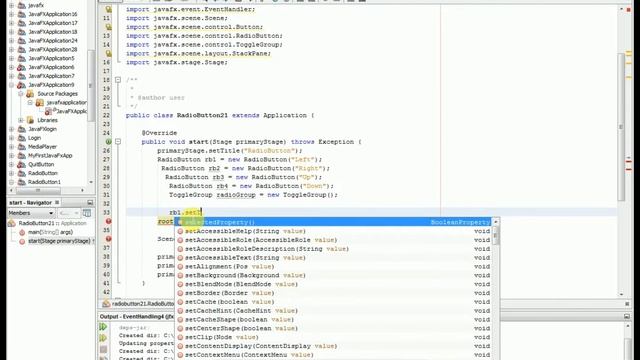
Task: Expand the Libraries node
Action: tap(21, 120)
